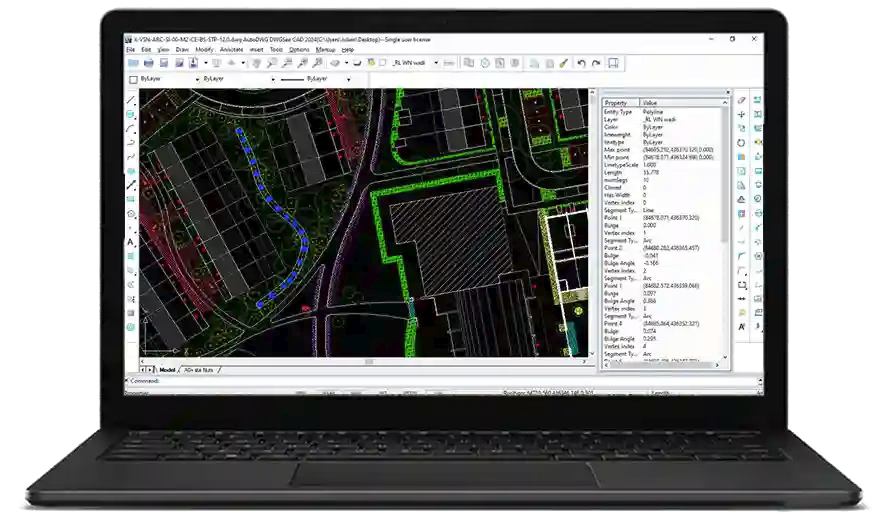
Task: Select the double-arrow break tool in right toolbar
Action: click(x=741, y=298)
